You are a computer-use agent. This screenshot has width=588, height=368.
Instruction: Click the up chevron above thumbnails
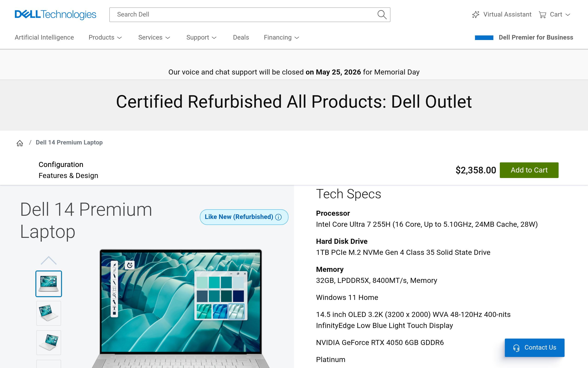coord(49,260)
